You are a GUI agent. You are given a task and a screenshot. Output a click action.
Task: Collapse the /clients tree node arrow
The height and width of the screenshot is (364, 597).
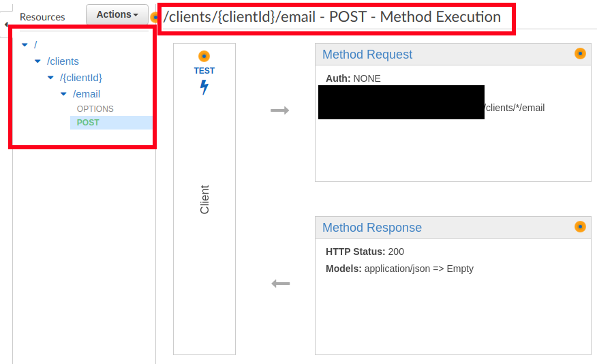37,61
